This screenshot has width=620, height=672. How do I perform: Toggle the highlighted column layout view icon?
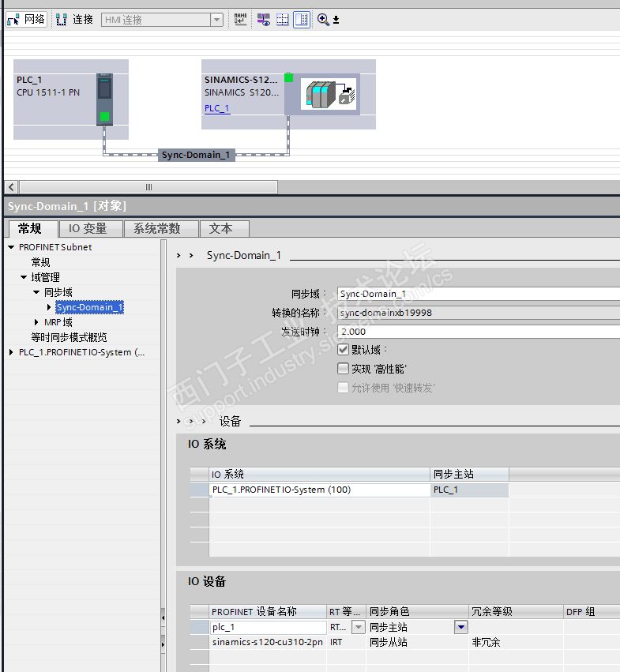tap(302, 19)
